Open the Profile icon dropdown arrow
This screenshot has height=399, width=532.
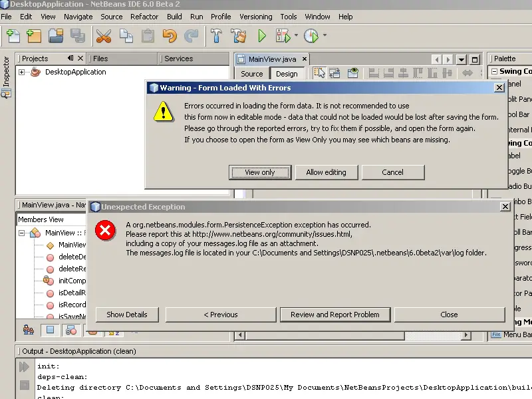(x=325, y=35)
